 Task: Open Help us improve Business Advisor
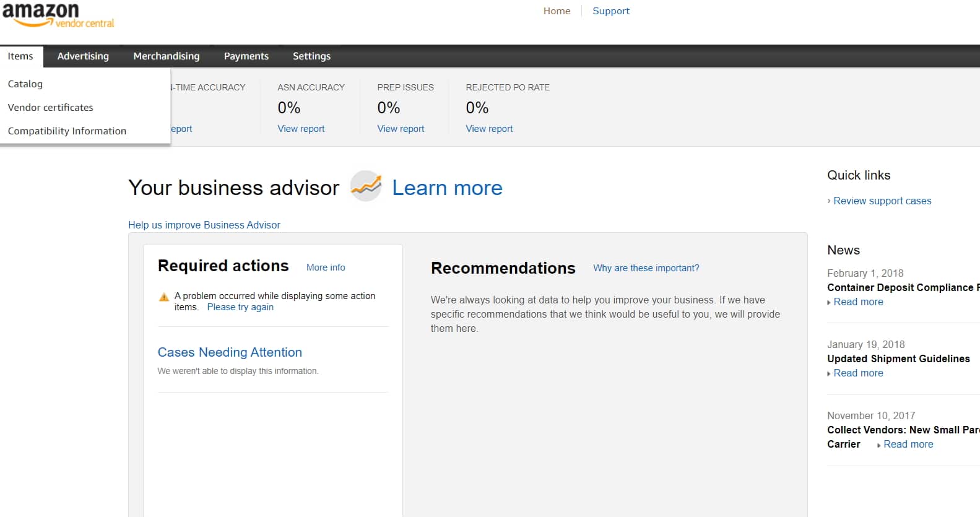[204, 225]
